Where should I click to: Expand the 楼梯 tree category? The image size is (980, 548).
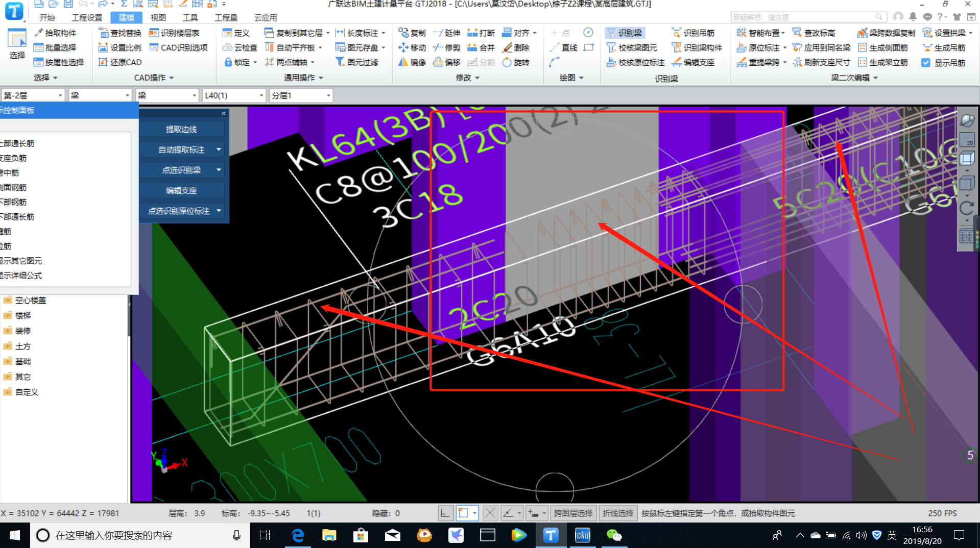[x=8, y=316]
